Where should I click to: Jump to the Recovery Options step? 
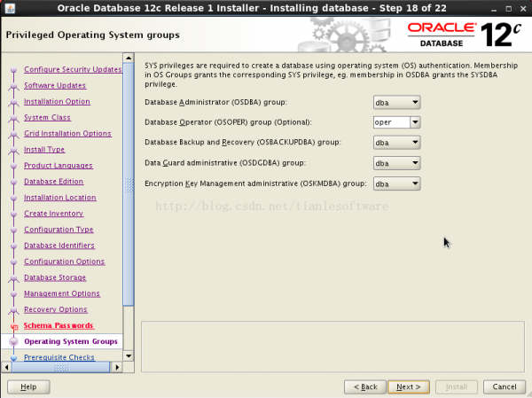[x=56, y=309]
